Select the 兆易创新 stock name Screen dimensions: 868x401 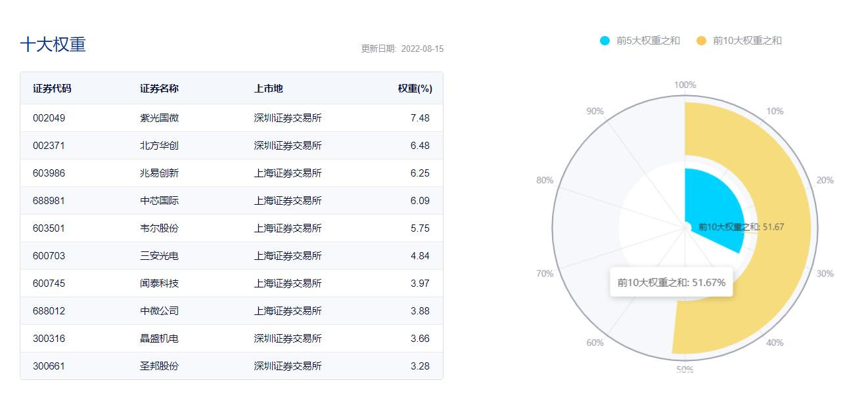159,173
